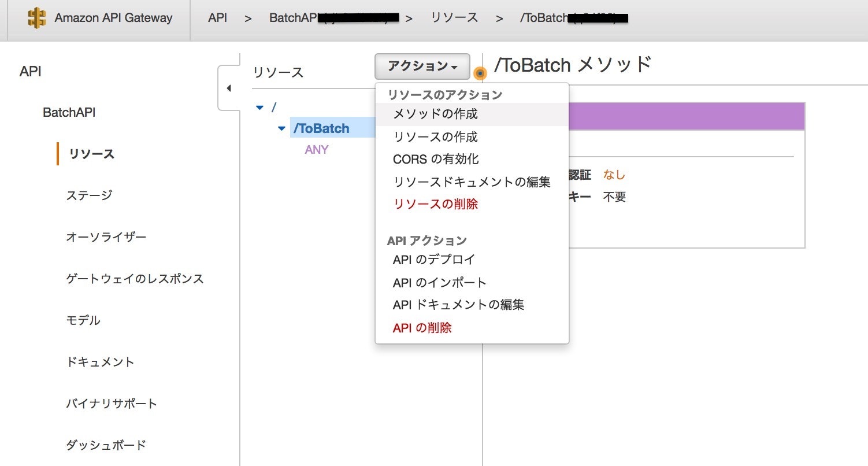Click the API heading in the sidebar
This screenshot has width=868, height=466.
click(x=30, y=72)
